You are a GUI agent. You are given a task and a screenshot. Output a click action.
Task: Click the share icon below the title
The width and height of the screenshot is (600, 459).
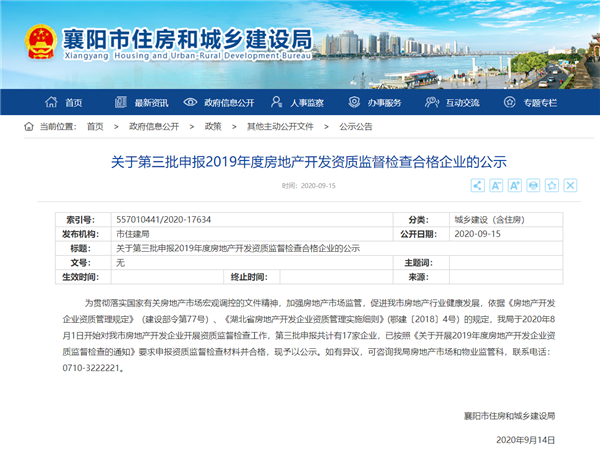click(x=477, y=186)
